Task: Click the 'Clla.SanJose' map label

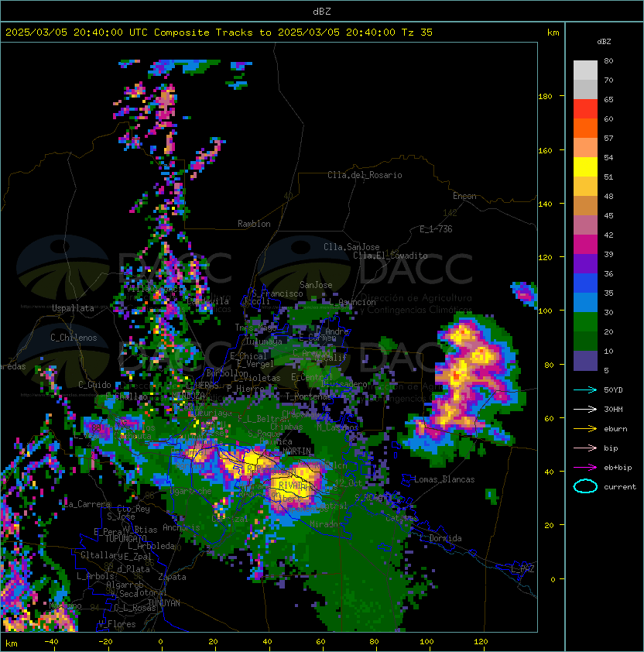Action: pyautogui.click(x=351, y=247)
